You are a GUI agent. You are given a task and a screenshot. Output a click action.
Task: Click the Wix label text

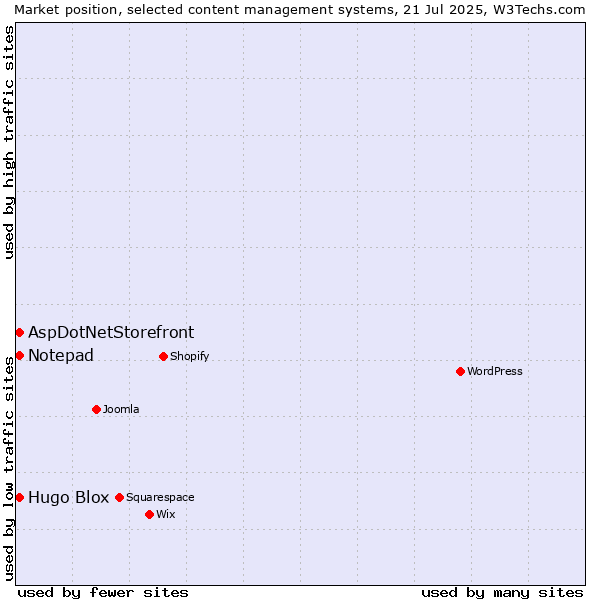(166, 514)
